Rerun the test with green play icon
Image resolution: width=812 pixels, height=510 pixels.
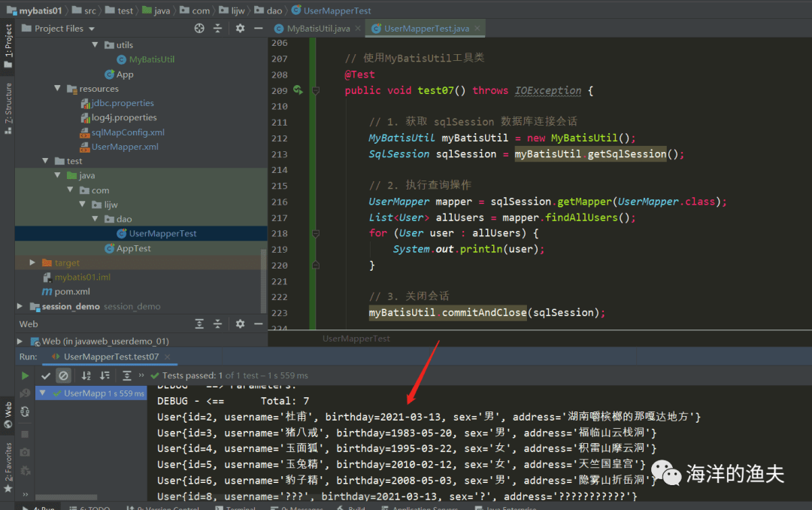click(x=25, y=375)
